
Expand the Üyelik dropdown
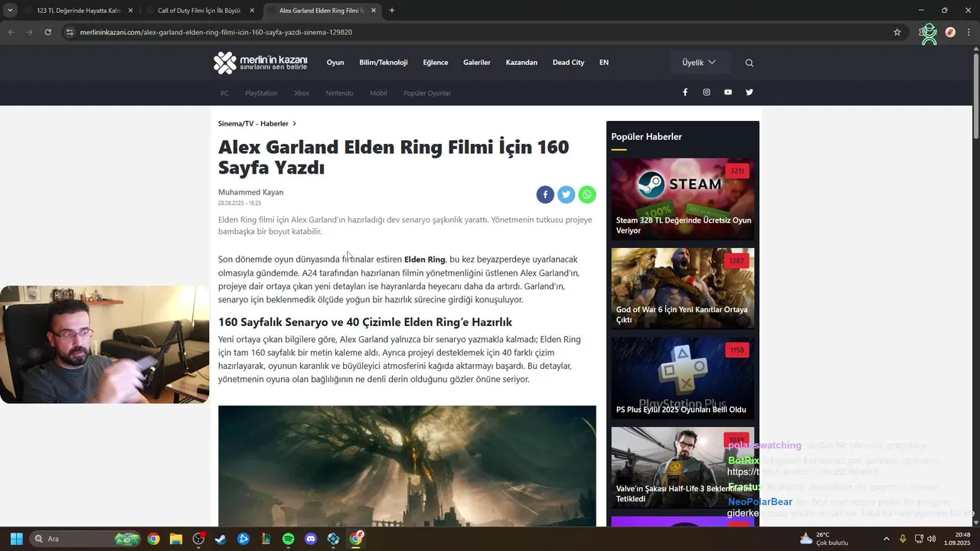(701, 63)
